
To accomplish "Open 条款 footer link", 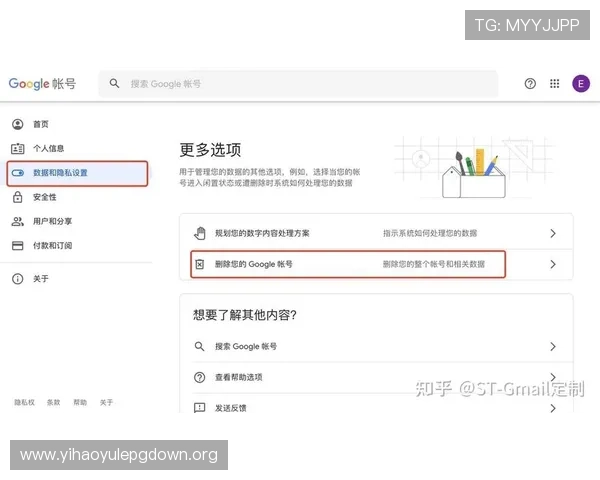I will 54,402.
